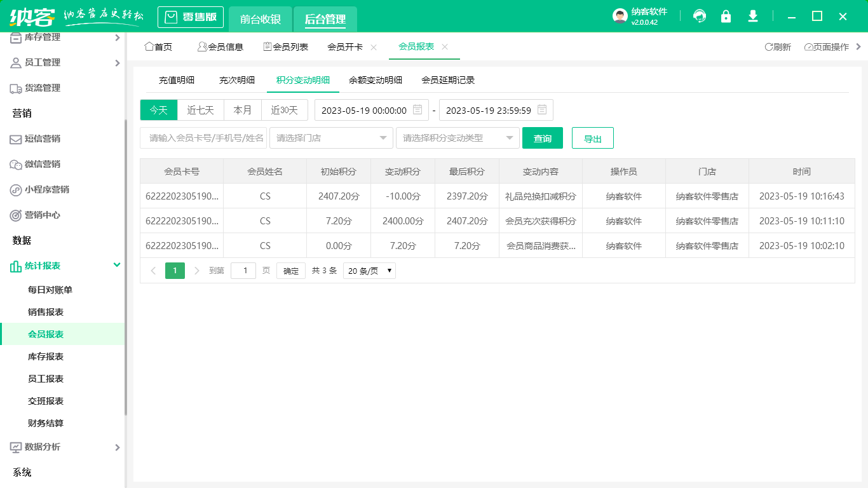Switch to the 余额变动明细 tab

(375, 80)
